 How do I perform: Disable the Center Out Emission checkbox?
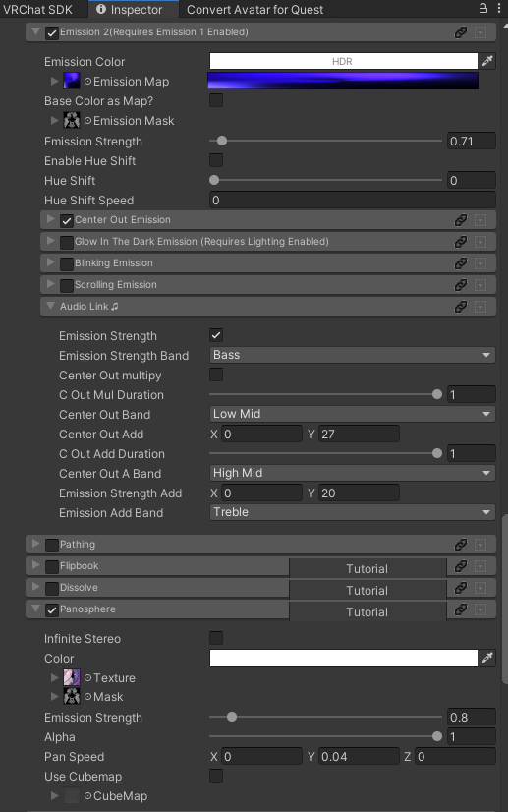click(x=66, y=221)
